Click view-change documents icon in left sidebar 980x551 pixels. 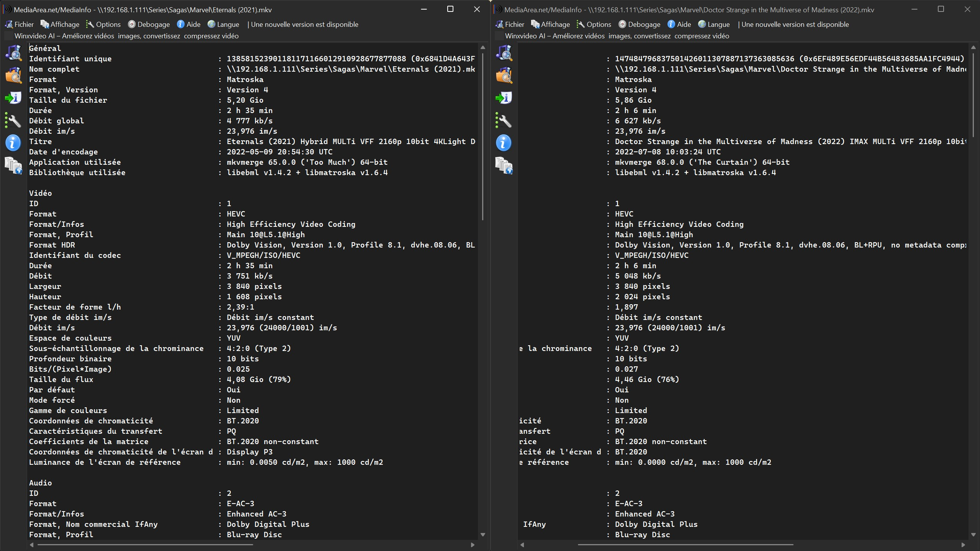13,166
